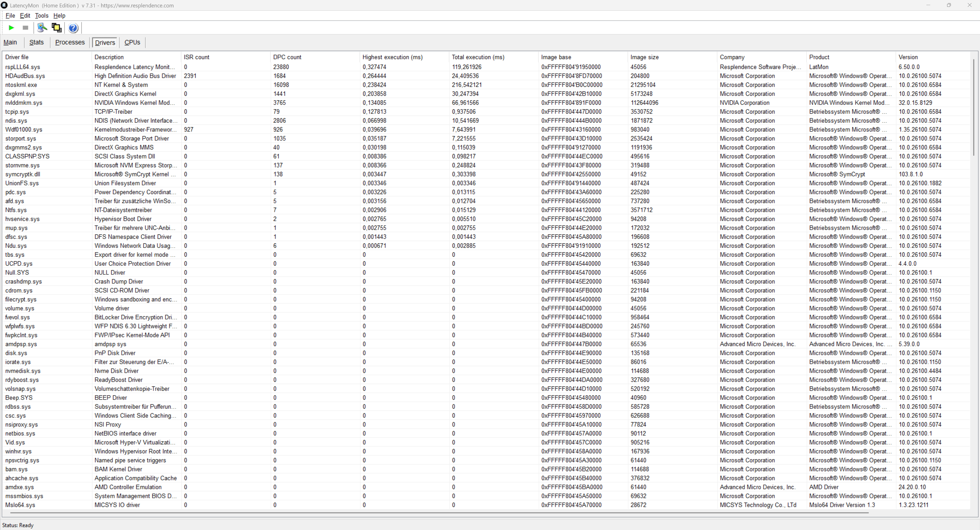This screenshot has height=530, width=980.
Task: Minimize the LatencyMon window
Action: click(x=928, y=5)
